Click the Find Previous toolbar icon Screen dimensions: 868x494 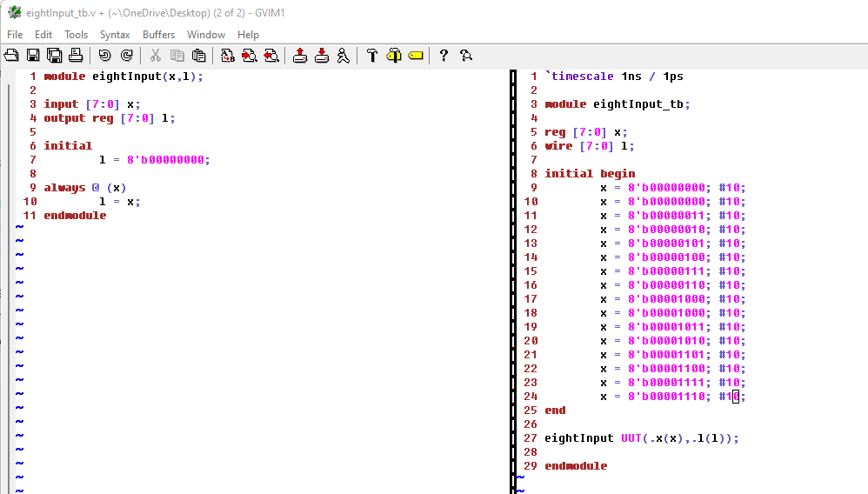click(270, 56)
